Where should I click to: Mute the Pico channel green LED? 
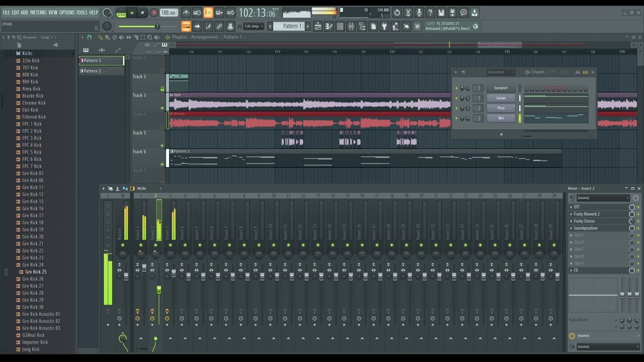coord(456,108)
